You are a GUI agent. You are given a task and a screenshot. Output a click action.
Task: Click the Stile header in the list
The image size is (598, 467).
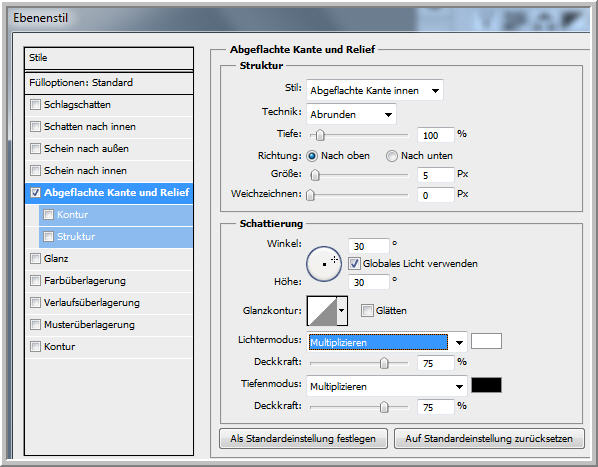pyautogui.click(x=109, y=58)
